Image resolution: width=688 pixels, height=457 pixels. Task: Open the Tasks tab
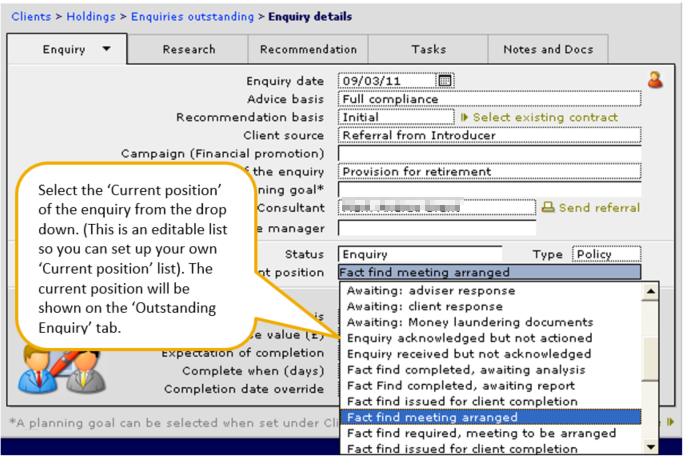428,49
